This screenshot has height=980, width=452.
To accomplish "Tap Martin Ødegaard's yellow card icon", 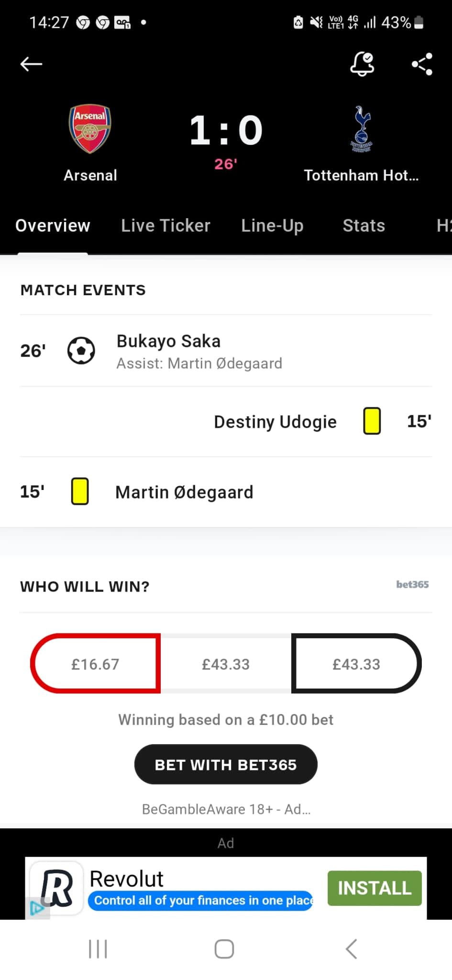I will [80, 491].
